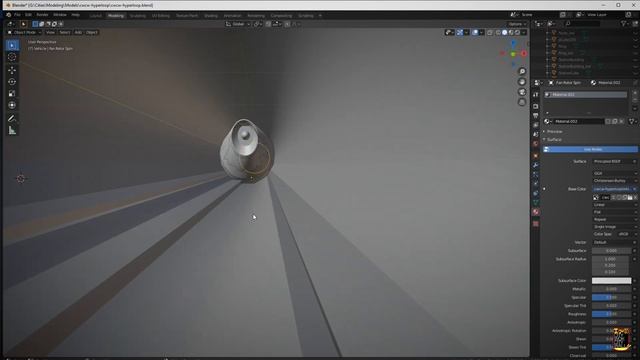Expand the Preview panel
The image size is (640, 360).
pos(553,131)
